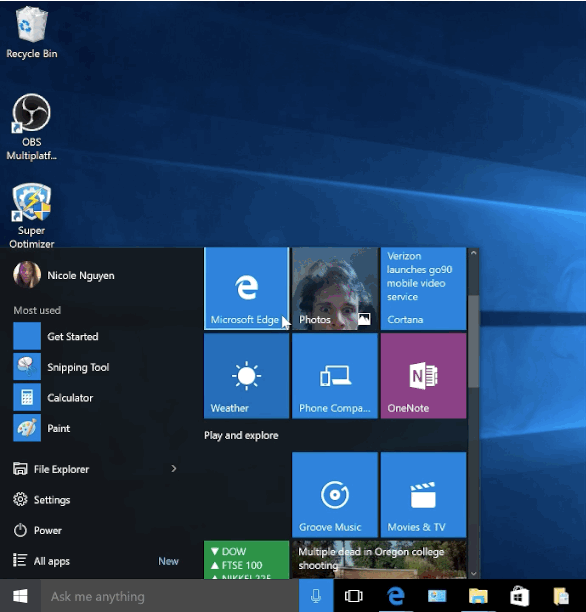Open the Windows Store taskbar icon
The width and height of the screenshot is (586, 612).
tap(520, 596)
